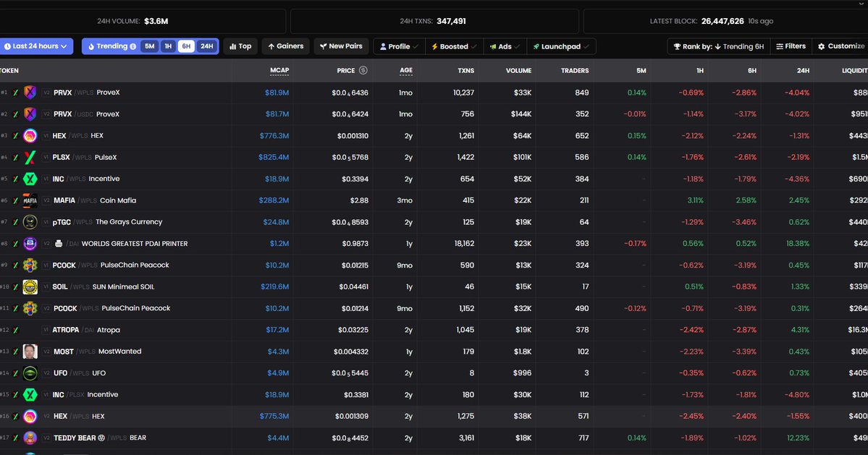Sort by the 24H change column header
Viewport: 868px width, 455px height.
coord(803,70)
